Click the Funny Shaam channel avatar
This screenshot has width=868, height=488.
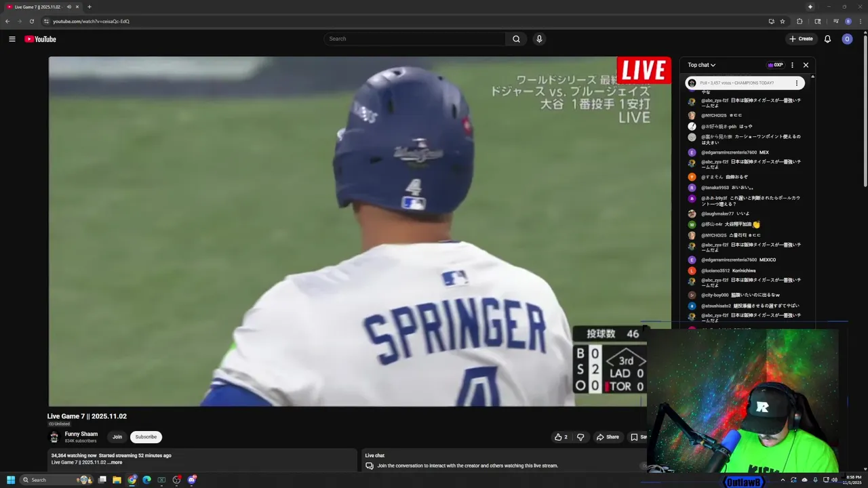tap(54, 437)
